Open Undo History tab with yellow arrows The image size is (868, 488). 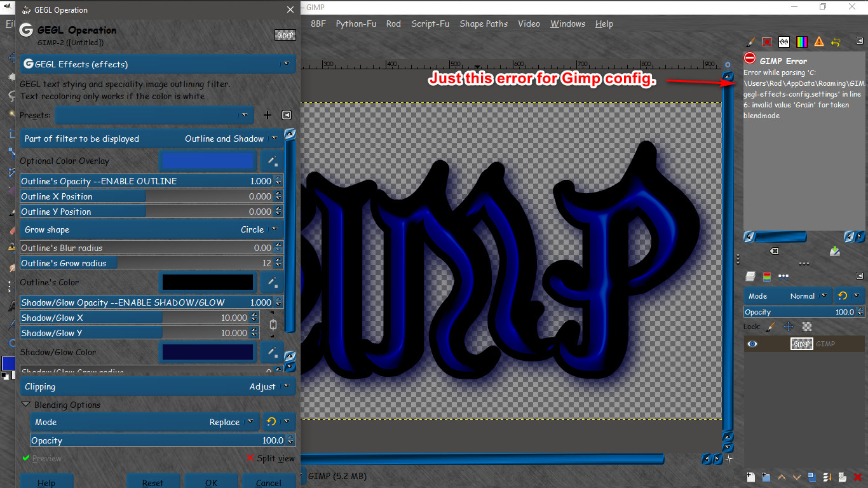pos(836,42)
